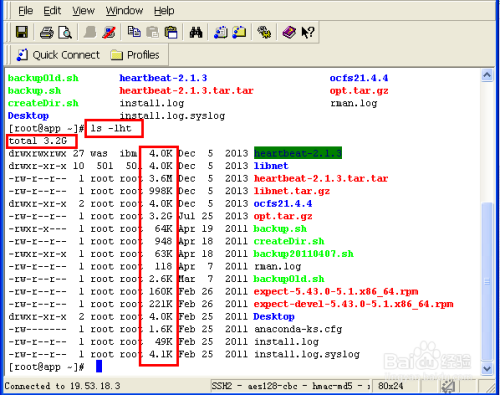This screenshot has height=395, width=500.
Task: Click the Find binoculars icon
Action: pos(196,32)
